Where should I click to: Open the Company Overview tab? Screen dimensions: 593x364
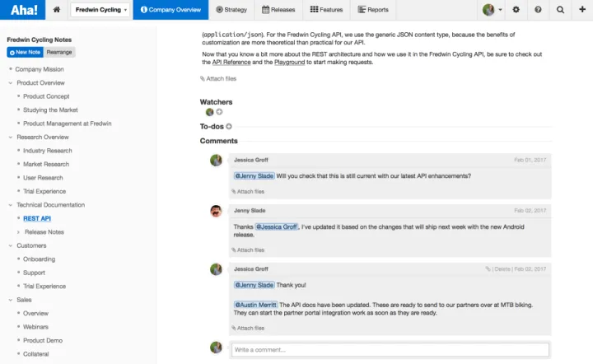point(170,10)
